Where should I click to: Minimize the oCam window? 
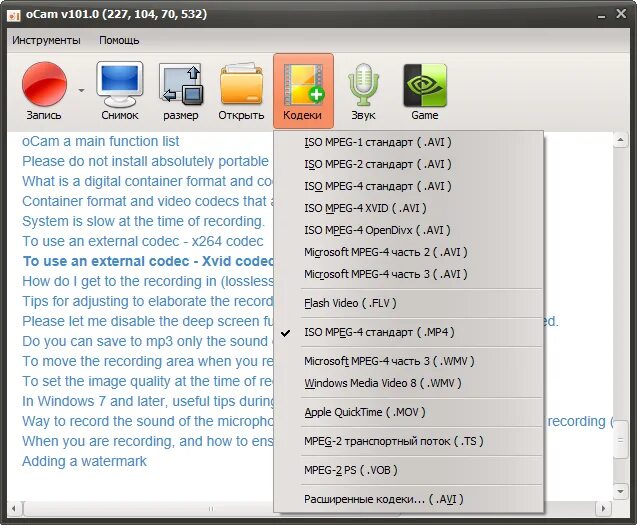point(601,15)
